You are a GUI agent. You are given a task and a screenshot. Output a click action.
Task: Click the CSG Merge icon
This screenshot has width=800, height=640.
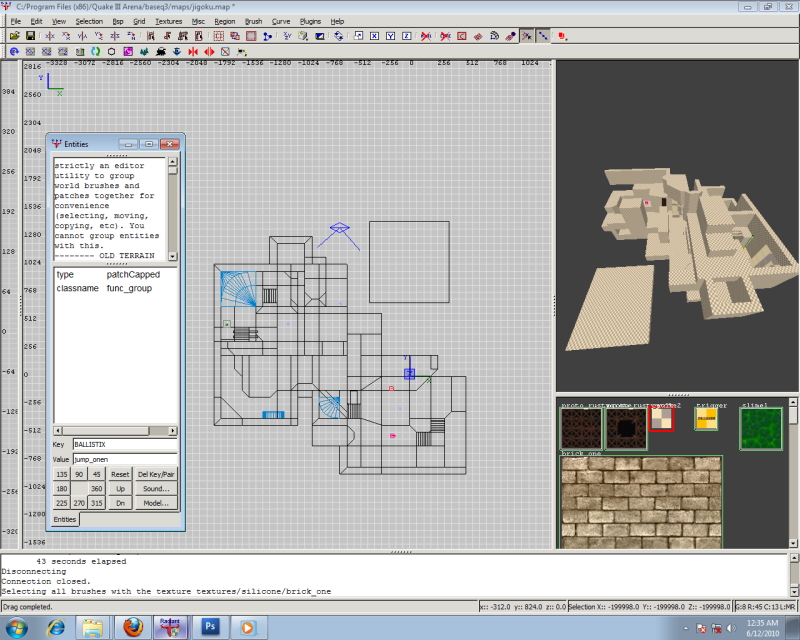[x=235, y=36]
